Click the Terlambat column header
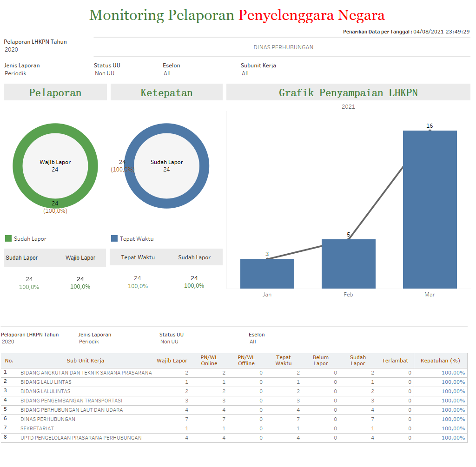Screen dimensions: 476x467 tap(395, 361)
